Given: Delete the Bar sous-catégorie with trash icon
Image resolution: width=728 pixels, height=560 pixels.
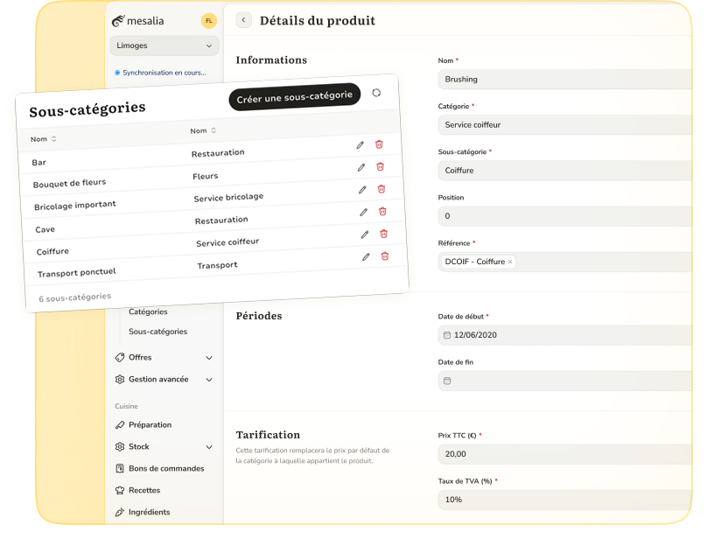Looking at the screenshot, I should coord(379,144).
